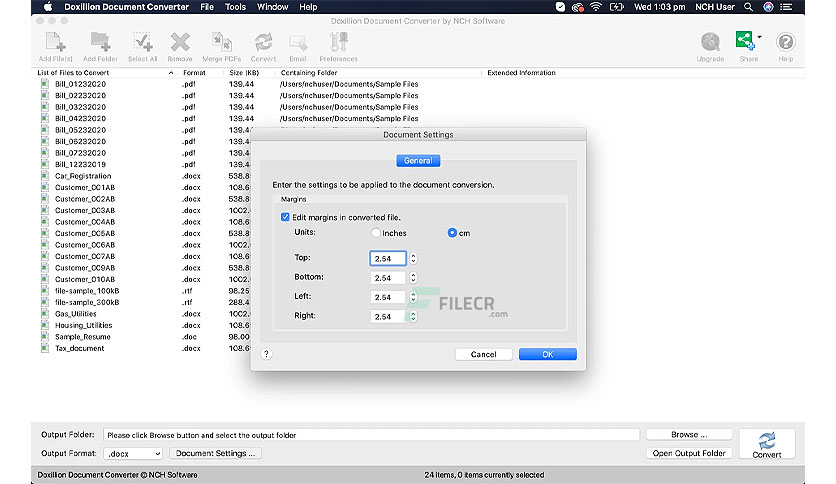Open the Help menu in menu bar
The width and height of the screenshot is (836, 484).
click(x=308, y=7)
